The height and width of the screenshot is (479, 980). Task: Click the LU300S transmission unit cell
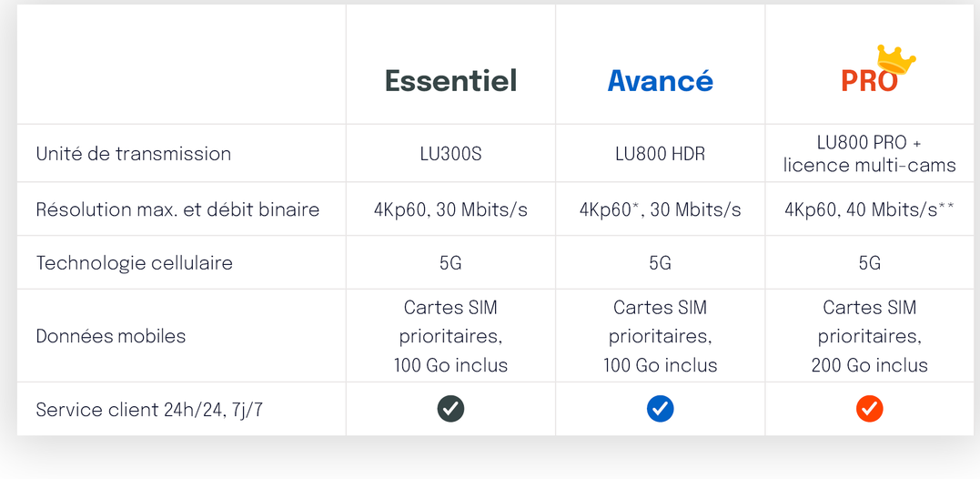450,154
